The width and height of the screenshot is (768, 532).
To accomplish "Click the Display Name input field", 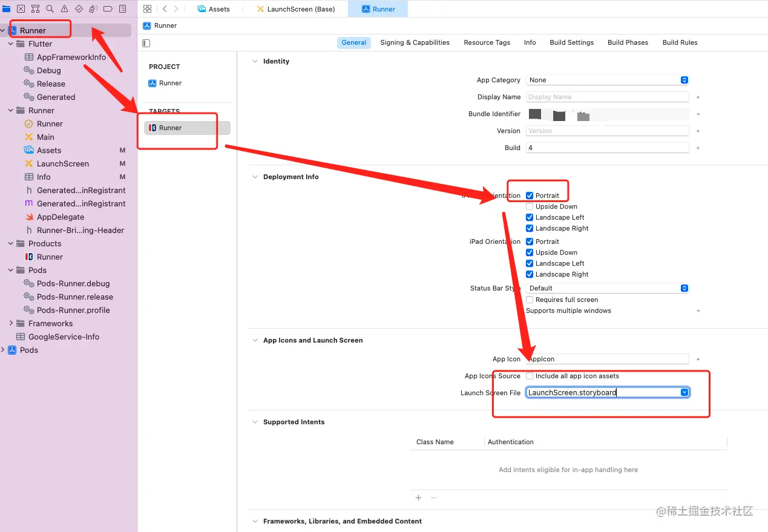I will (607, 97).
